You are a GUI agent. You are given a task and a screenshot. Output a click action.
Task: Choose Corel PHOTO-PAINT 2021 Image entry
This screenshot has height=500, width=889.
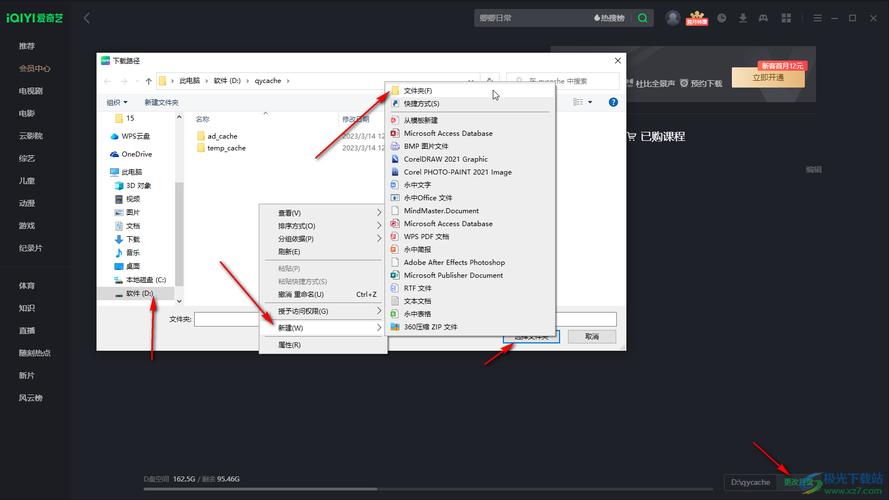pos(470,172)
